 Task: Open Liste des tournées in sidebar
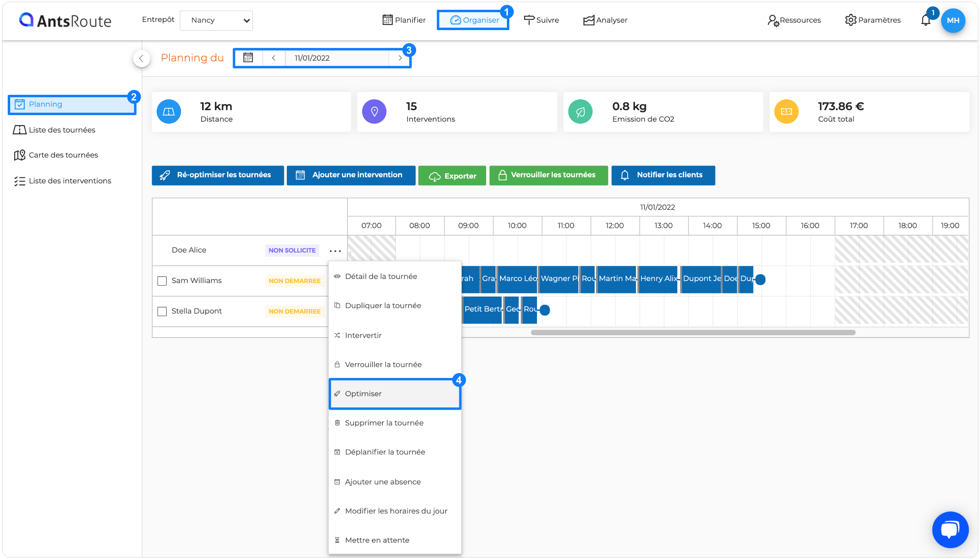coord(54,130)
